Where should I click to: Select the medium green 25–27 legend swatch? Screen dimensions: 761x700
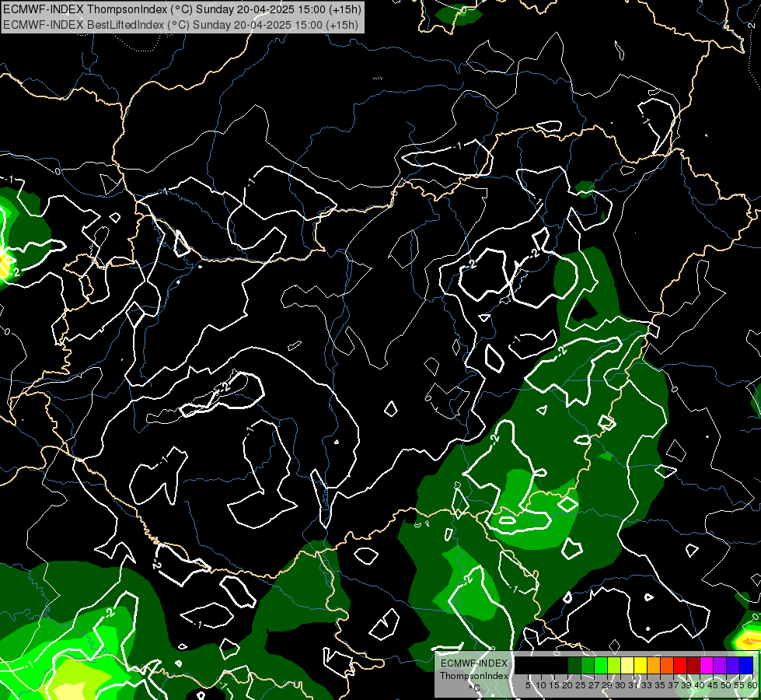coord(588,666)
